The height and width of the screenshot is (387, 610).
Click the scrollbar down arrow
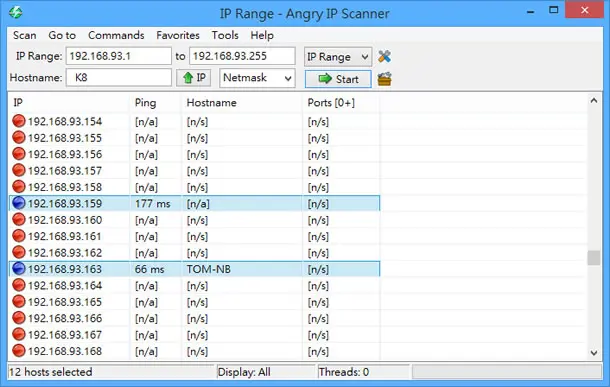(x=594, y=353)
